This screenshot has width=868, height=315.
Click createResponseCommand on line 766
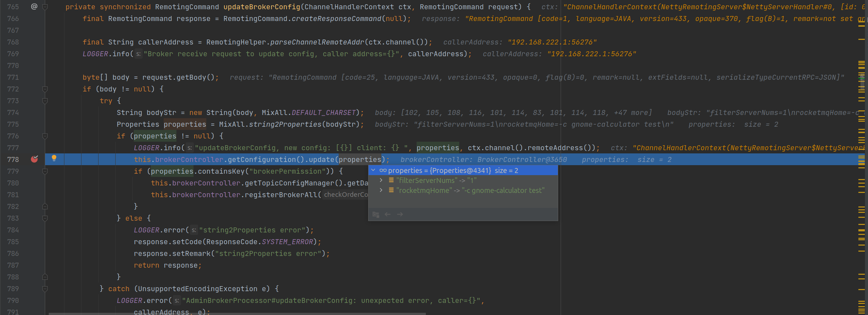point(337,19)
